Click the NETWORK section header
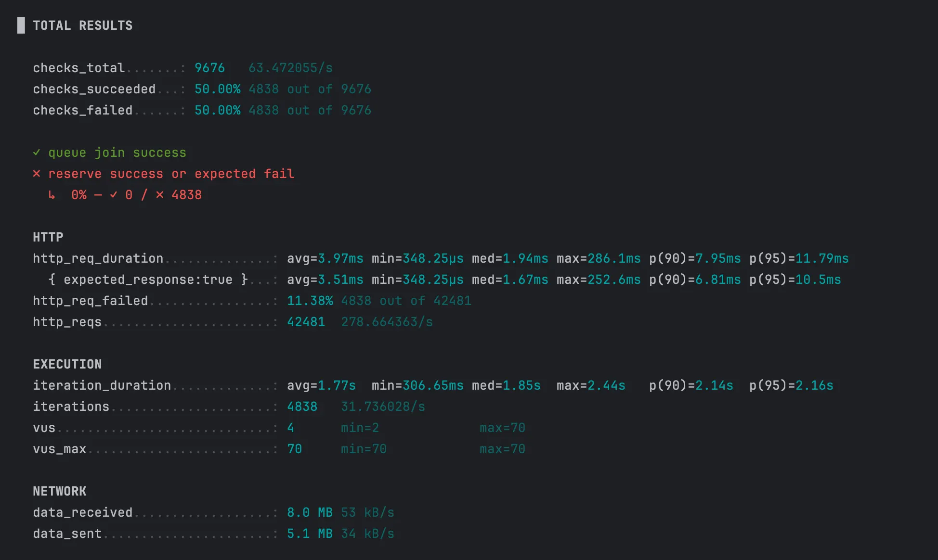The width and height of the screenshot is (938, 560). tap(60, 491)
